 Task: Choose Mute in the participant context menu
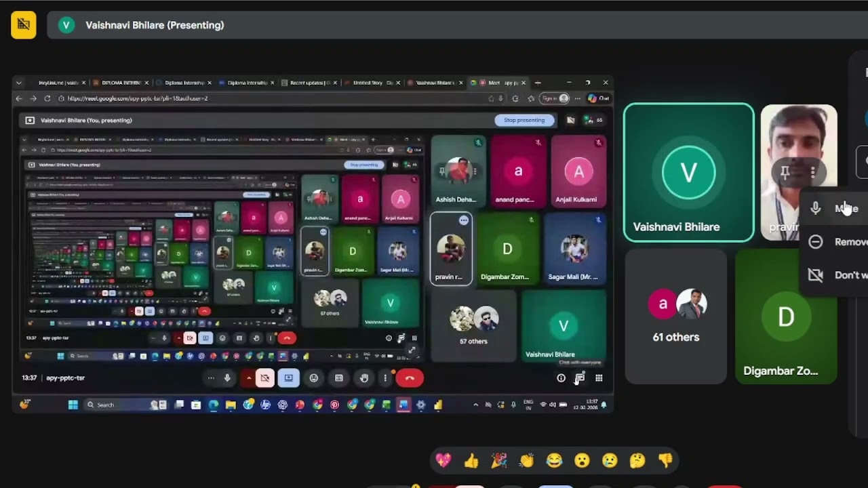835,209
